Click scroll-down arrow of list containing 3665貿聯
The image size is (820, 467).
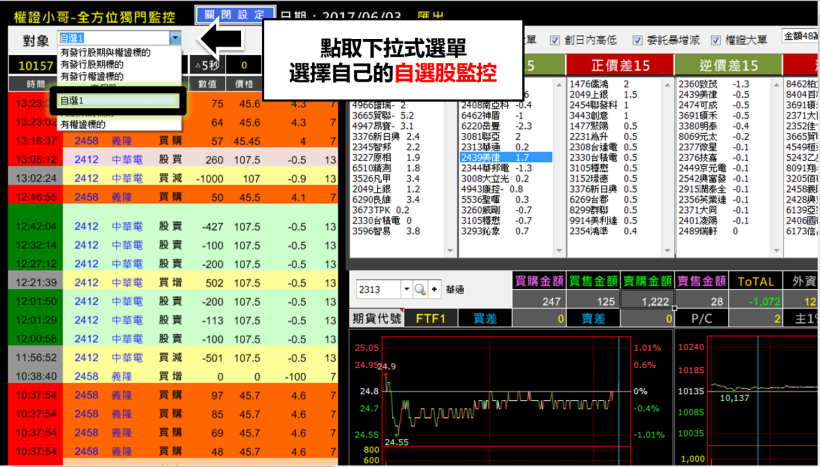click(450, 251)
